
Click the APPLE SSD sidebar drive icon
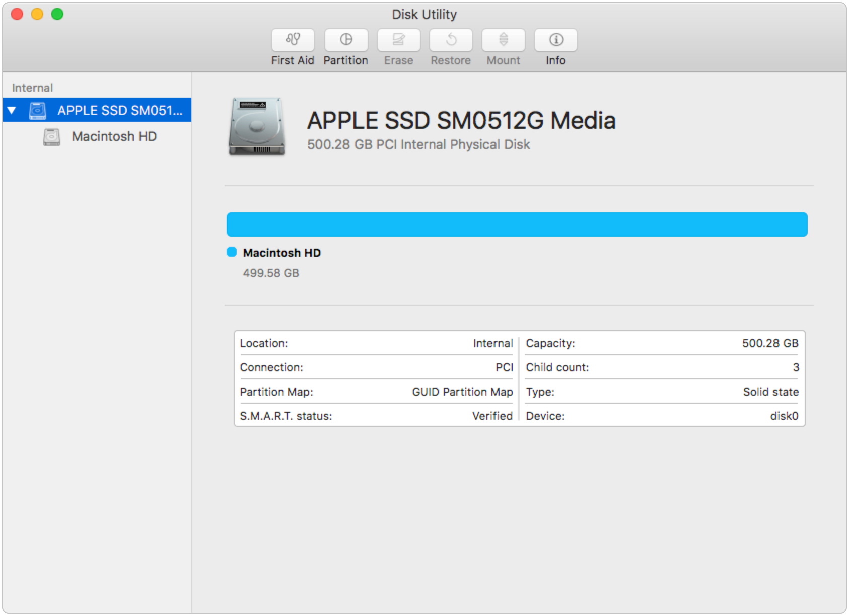(38, 110)
